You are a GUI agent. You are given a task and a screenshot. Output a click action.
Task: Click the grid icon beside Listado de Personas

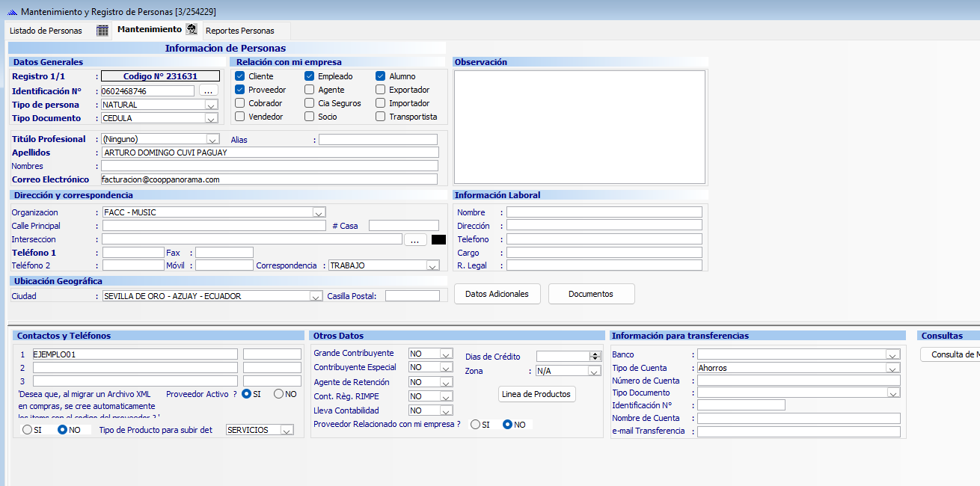(x=102, y=31)
